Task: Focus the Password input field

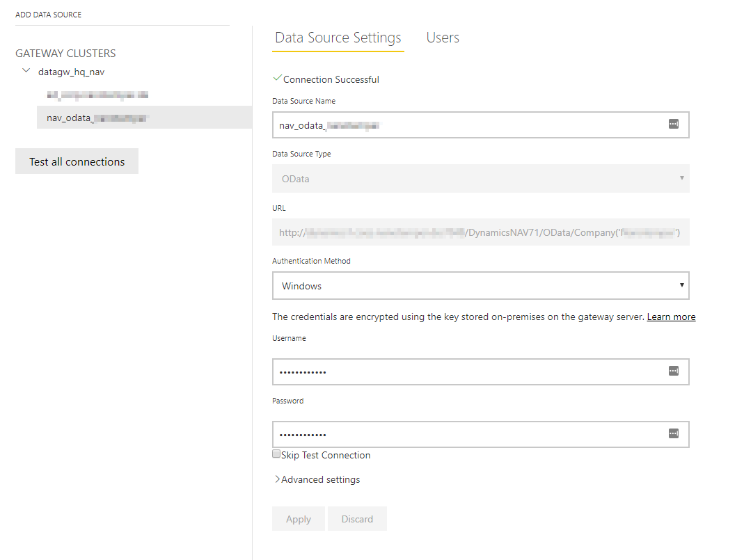Action: [481, 434]
